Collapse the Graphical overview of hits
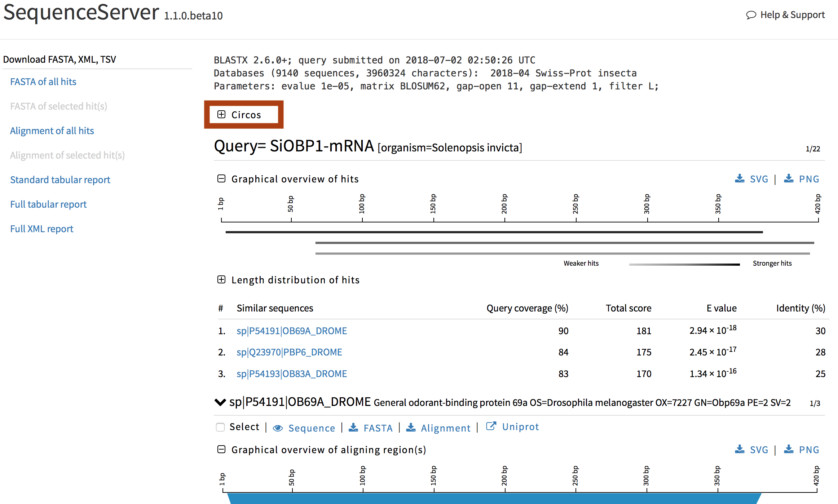This screenshot has height=504, width=838. [221, 178]
